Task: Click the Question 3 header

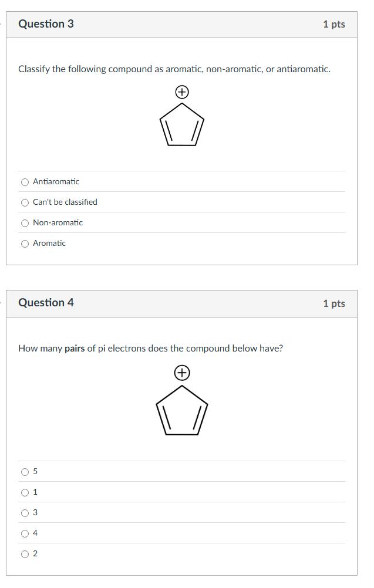Action: [46, 24]
